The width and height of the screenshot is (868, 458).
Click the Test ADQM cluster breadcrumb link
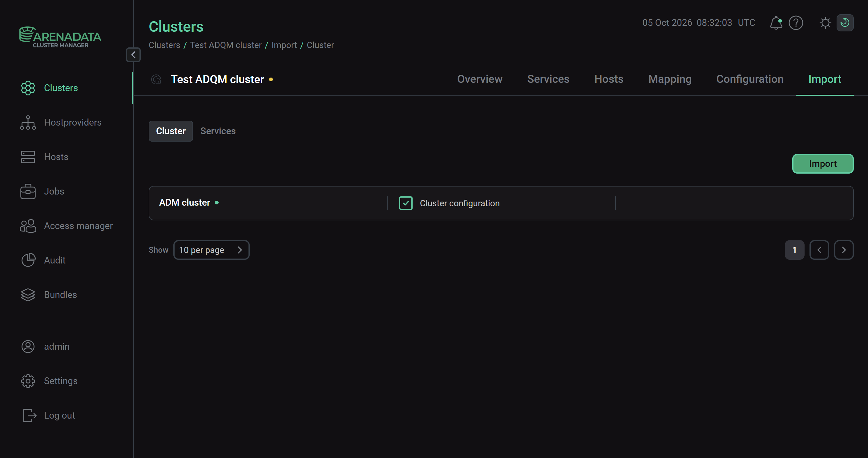tap(226, 45)
